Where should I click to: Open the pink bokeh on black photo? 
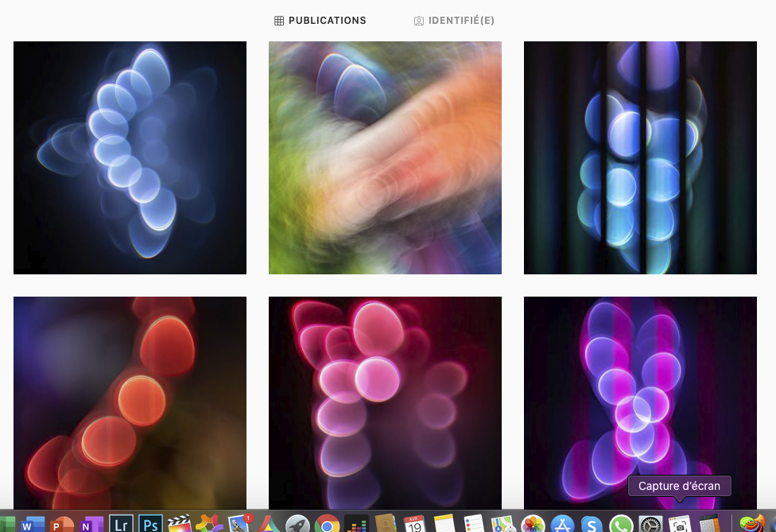[385, 402]
